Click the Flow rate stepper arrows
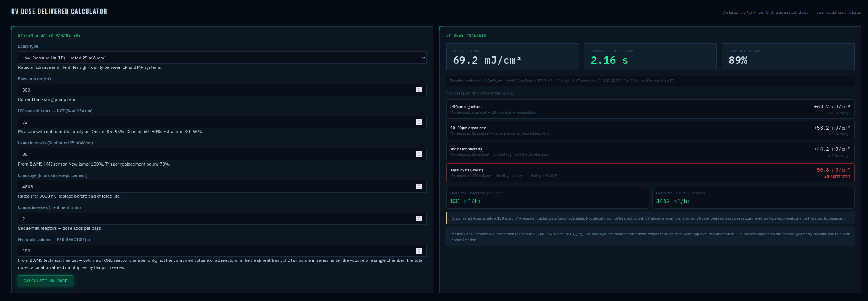868x301 pixels. pyautogui.click(x=419, y=90)
